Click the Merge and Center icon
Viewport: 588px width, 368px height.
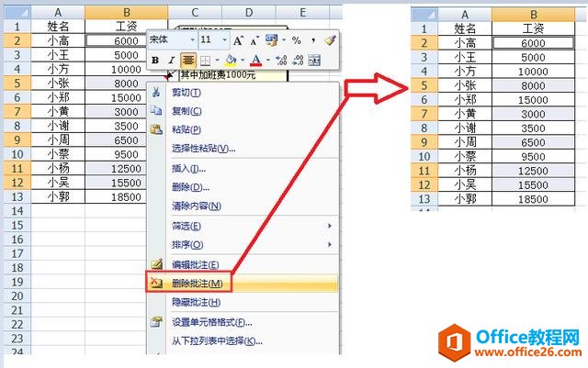314,60
